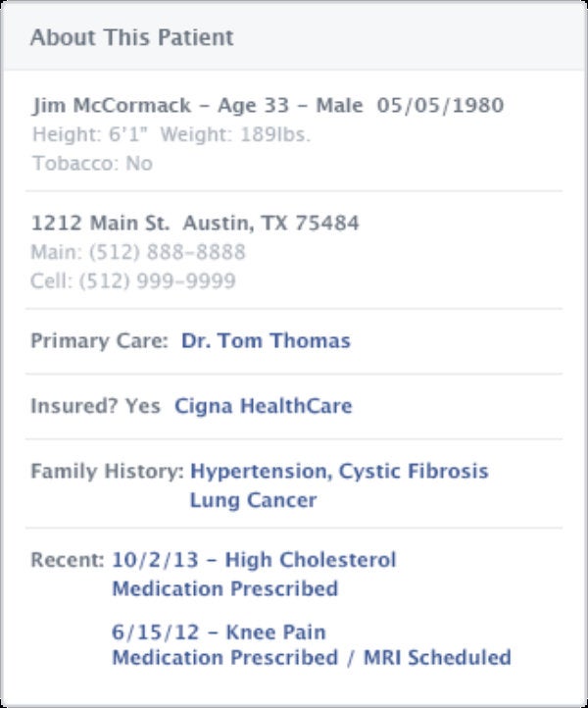
Task: Click the Tobacco: No field
Action: click(x=92, y=164)
